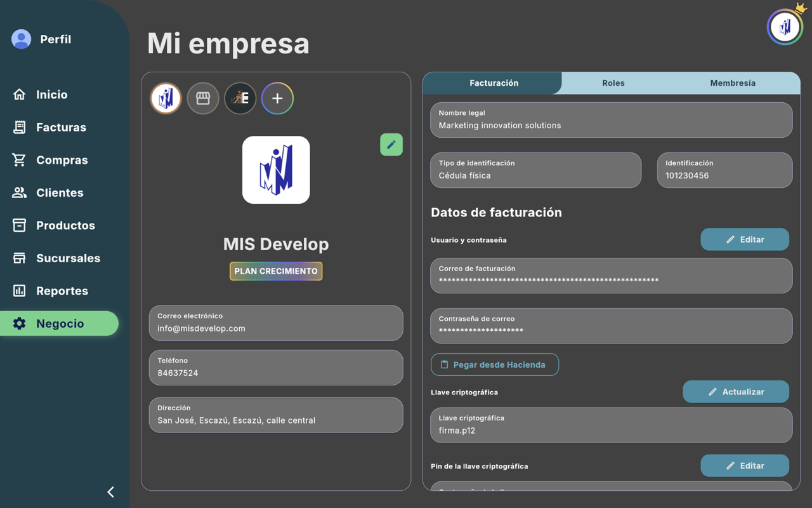
Task: Click the Nombre legal field
Action: pos(612,119)
